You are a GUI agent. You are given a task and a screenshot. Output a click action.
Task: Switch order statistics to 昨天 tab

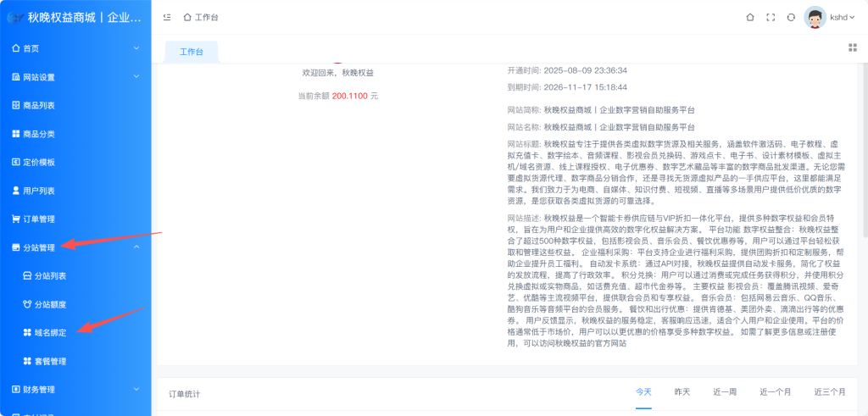click(682, 391)
